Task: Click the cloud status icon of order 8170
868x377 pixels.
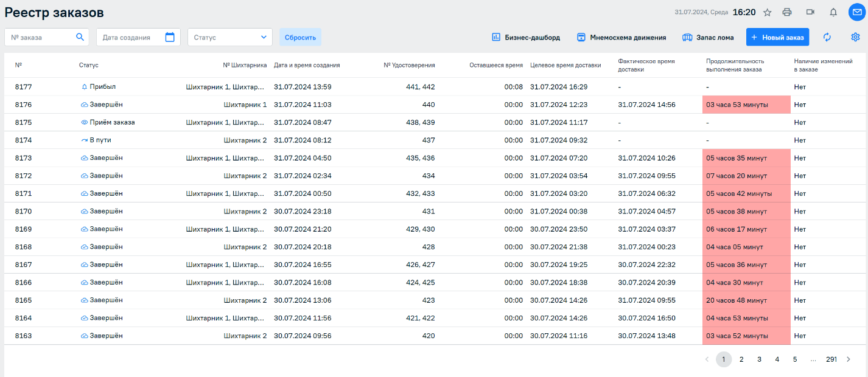Action: point(85,212)
